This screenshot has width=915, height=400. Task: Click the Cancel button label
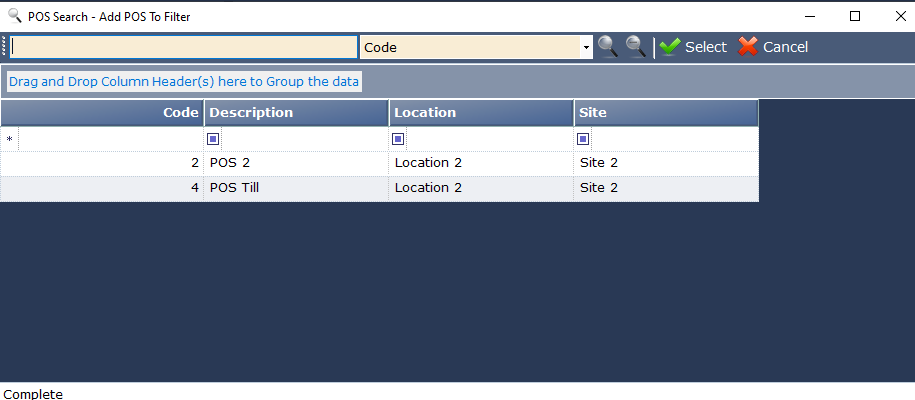point(785,47)
